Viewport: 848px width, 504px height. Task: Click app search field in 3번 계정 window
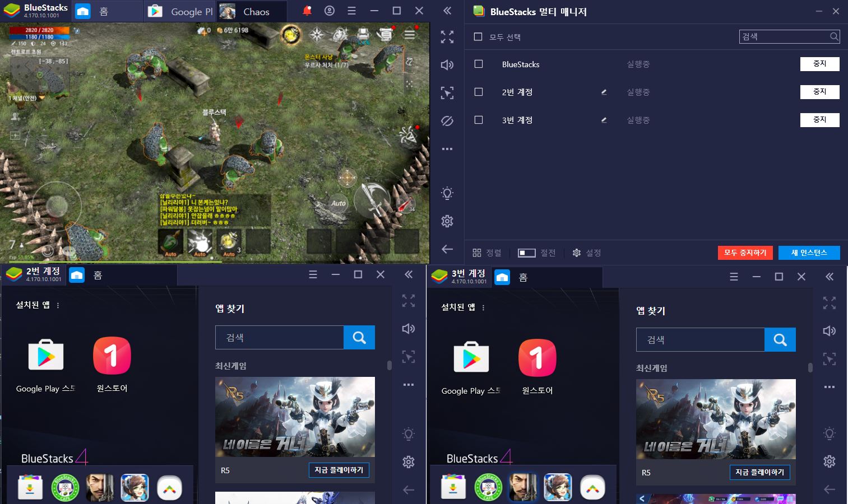coord(700,340)
